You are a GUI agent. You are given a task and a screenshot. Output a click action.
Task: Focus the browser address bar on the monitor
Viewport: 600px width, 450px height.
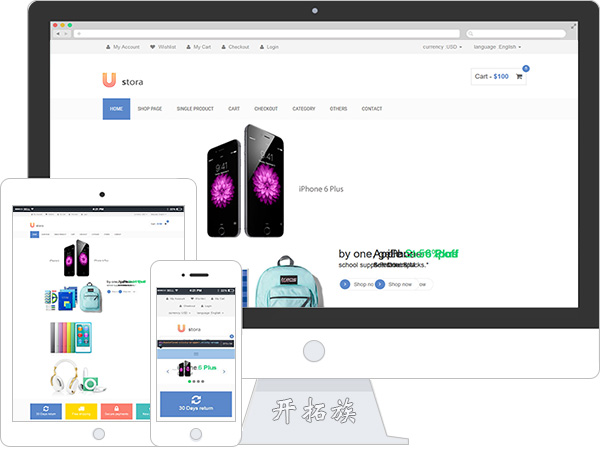click(267, 34)
